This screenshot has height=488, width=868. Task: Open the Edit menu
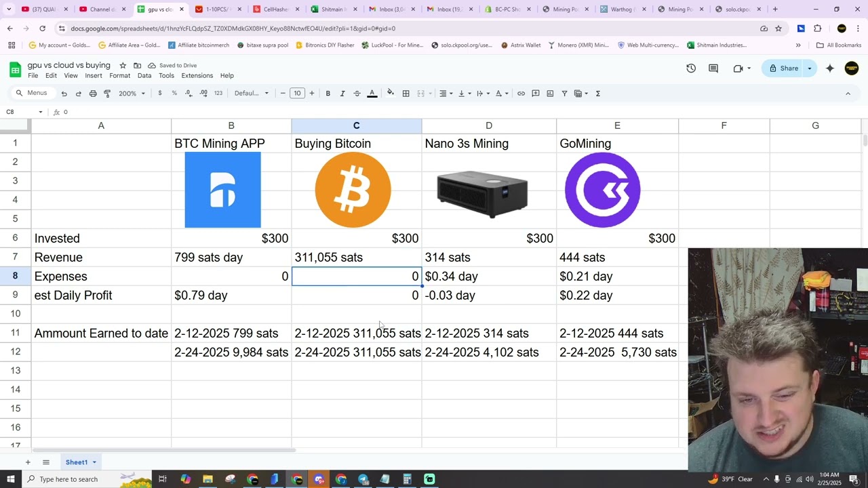pyautogui.click(x=51, y=76)
